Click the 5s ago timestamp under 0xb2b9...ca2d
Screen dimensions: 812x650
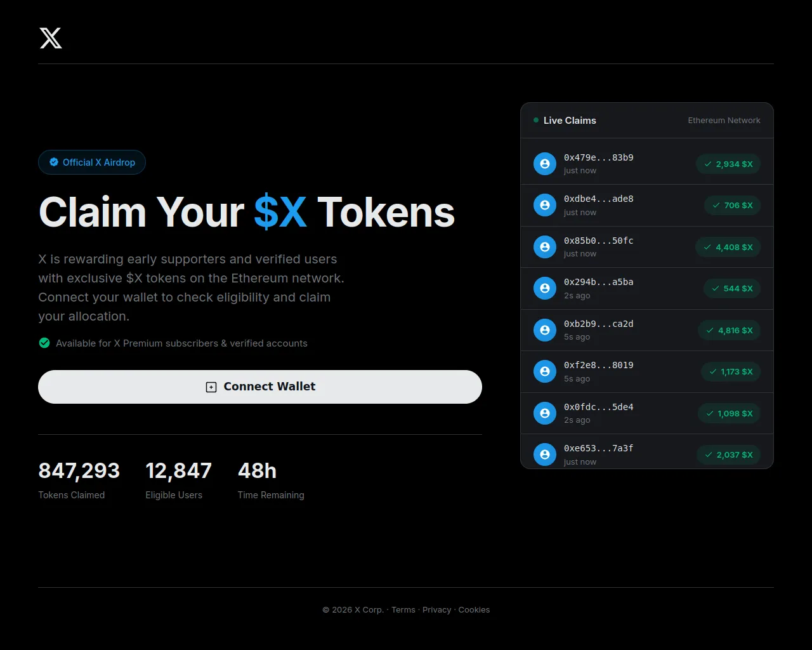[577, 337]
